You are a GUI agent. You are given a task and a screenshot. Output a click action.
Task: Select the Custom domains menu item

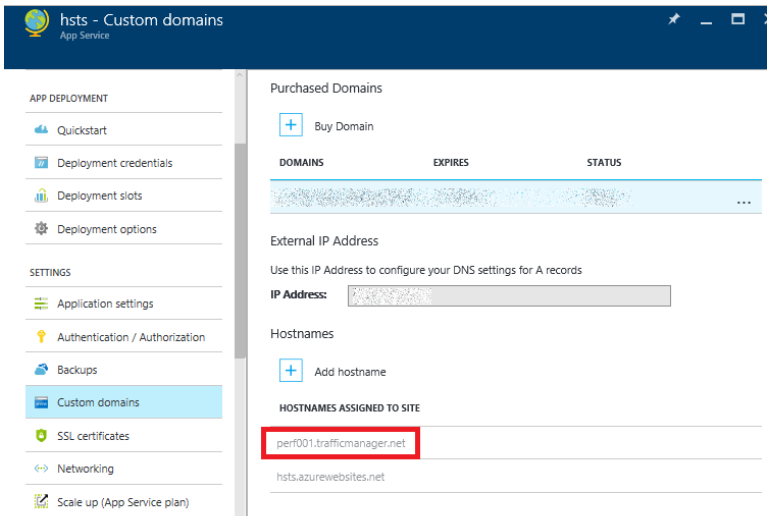point(98,403)
